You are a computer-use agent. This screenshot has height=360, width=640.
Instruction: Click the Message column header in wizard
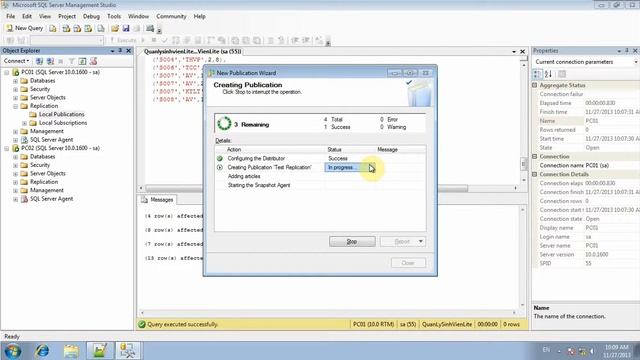400,150
